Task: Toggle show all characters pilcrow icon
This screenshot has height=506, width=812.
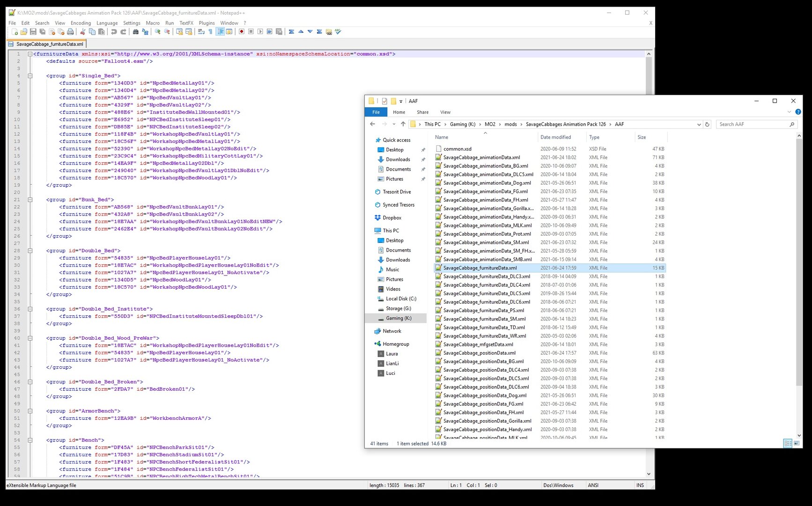Action: [210, 32]
